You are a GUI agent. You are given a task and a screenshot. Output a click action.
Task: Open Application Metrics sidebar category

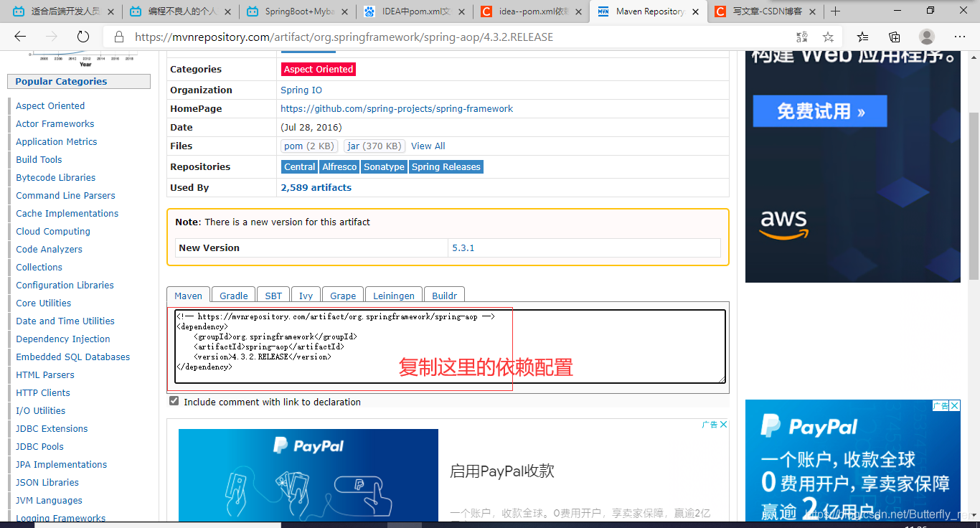pos(57,141)
